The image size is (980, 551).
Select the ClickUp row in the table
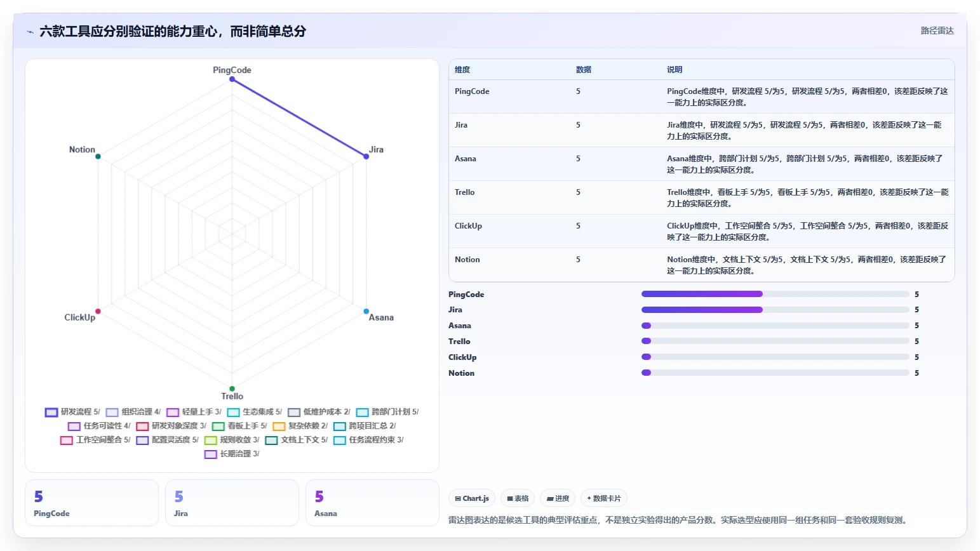702,231
